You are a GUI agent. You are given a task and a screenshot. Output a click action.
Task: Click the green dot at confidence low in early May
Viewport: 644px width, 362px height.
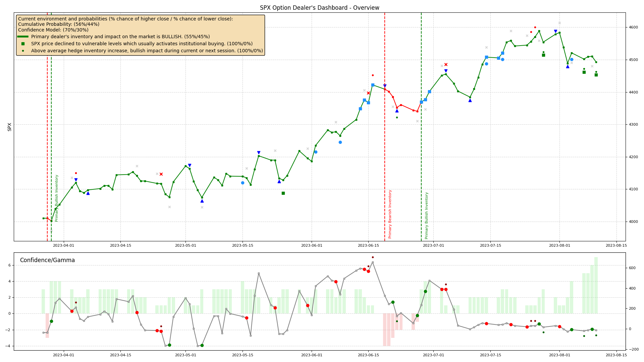[202, 345]
